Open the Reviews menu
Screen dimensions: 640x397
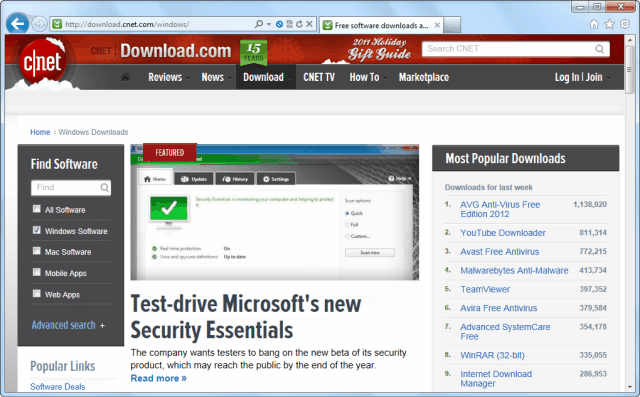tap(168, 77)
